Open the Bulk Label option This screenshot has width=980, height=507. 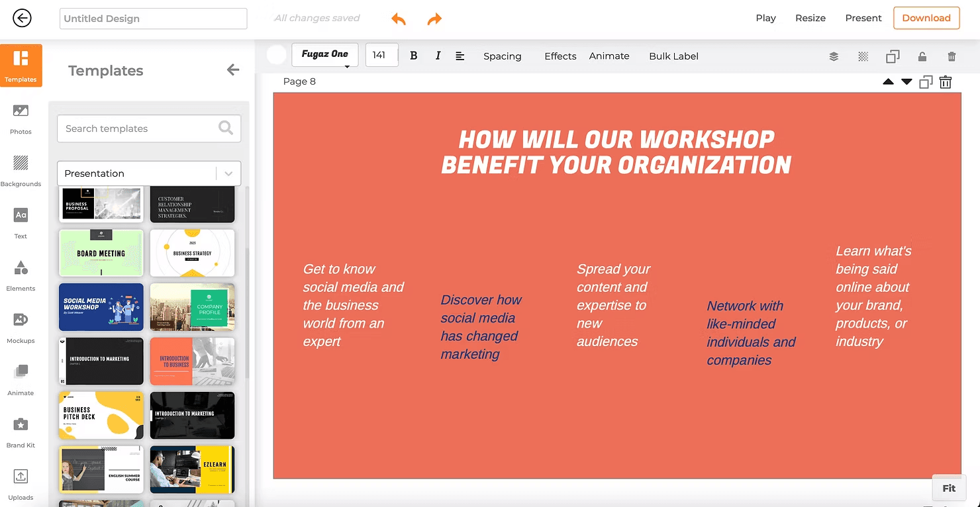[x=673, y=56]
